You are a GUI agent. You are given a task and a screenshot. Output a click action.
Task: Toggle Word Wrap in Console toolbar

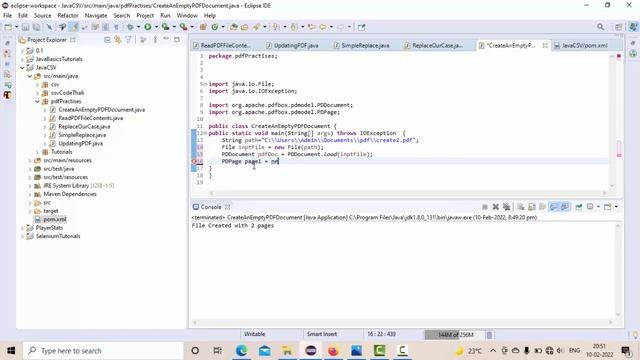tap(542, 207)
